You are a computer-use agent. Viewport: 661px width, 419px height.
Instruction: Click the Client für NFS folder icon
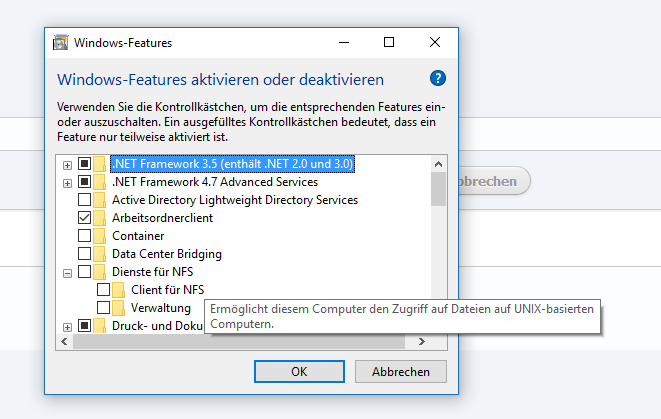(118, 290)
